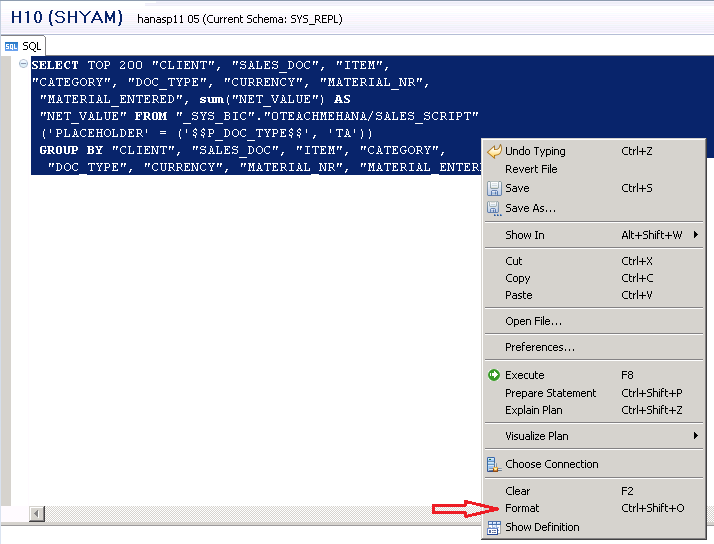Select Format in the context menu
This screenshot has height=544, width=714.
click(594, 508)
